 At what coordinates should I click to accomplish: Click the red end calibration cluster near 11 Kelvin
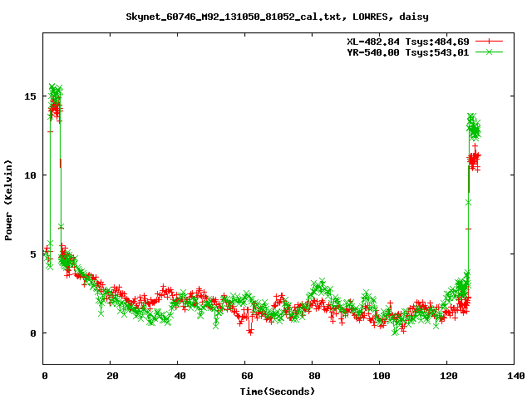coord(474,159)
